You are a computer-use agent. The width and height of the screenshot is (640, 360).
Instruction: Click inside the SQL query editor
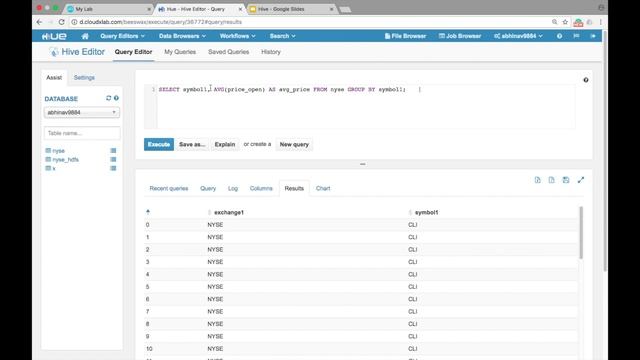366,107
